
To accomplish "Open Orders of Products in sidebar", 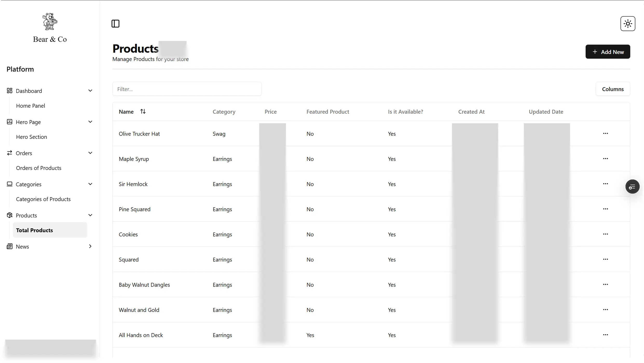I will (39, 168).
